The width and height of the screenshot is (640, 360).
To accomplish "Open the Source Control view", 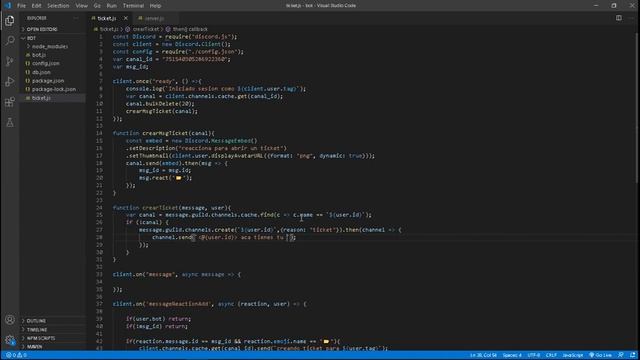I will tap(10, 61).
